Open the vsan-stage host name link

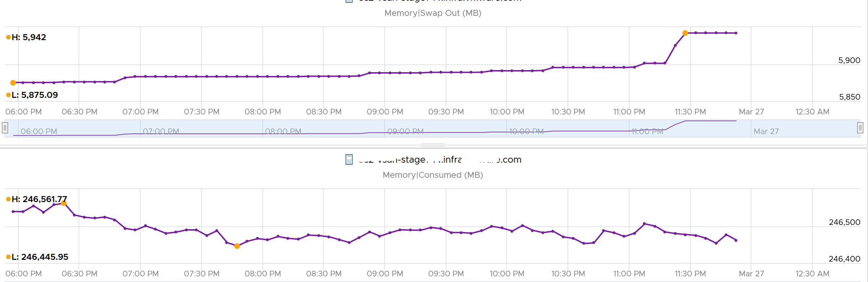(x=440, y=159)
